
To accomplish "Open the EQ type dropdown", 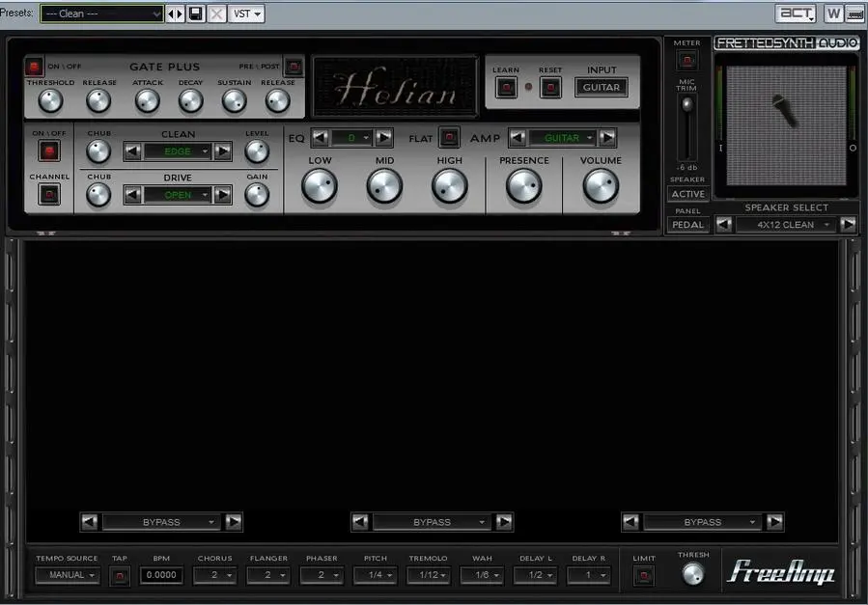I will click(x=352, y=138).
